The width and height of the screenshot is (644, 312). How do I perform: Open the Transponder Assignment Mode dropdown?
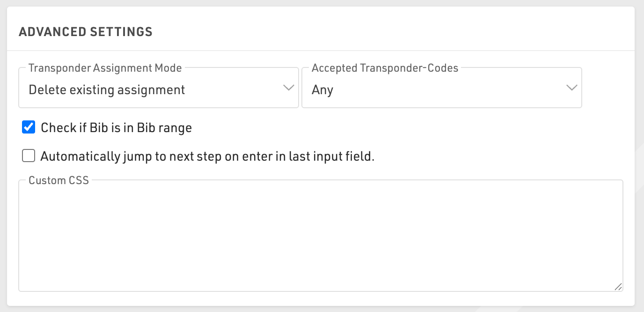point(158,89)
